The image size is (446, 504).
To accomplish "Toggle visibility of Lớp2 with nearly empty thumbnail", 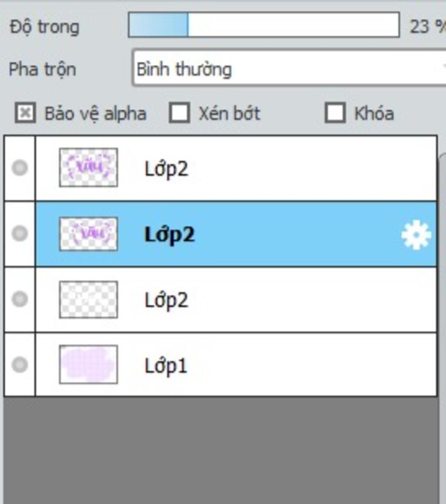I will tap(20, 299).
